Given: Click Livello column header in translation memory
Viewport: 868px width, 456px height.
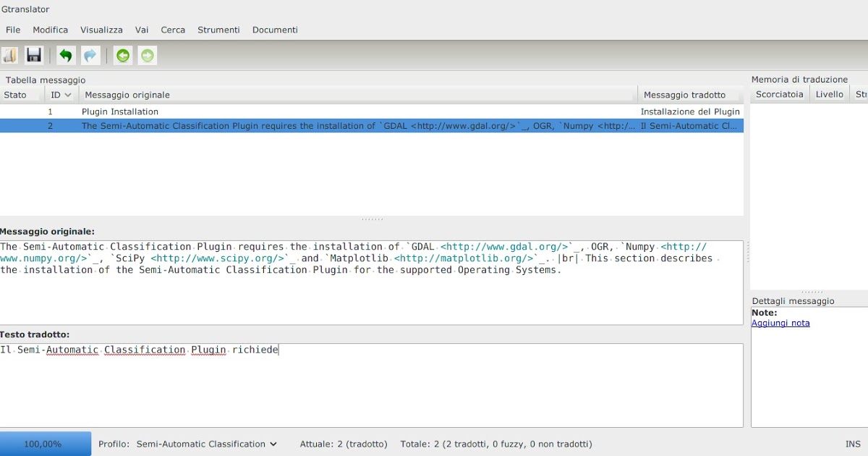Looking at the screenshot, I should click(x=829, y=94).
